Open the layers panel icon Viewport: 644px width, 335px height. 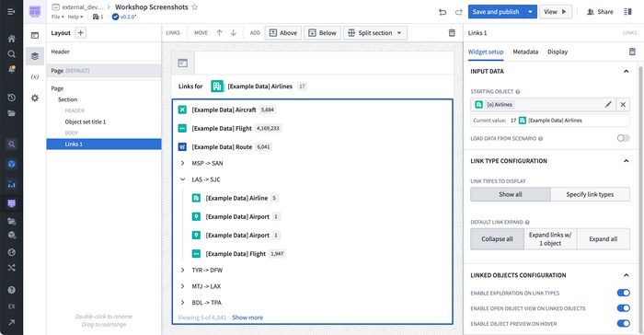[x=35, y=56]
